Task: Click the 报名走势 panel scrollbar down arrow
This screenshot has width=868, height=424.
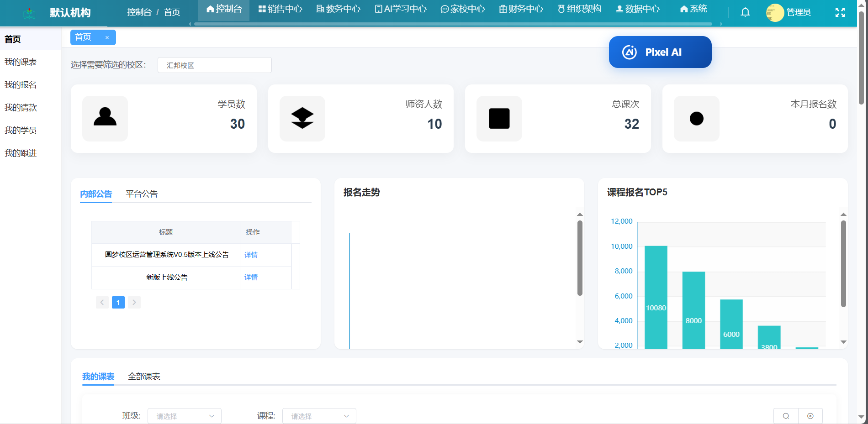Action: click(579, 342)
